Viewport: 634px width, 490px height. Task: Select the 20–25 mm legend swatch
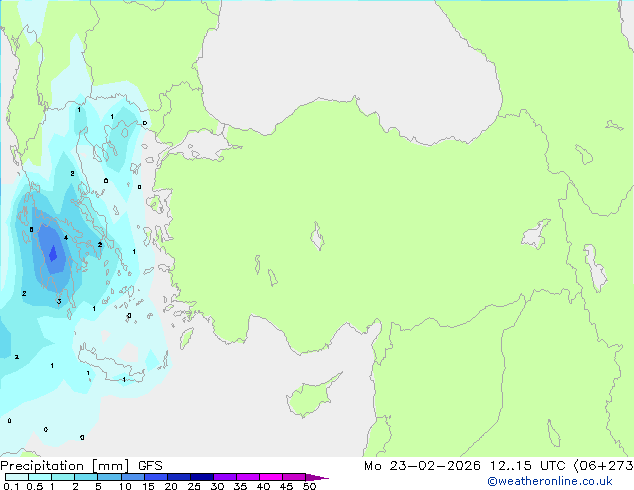[179, 477]
